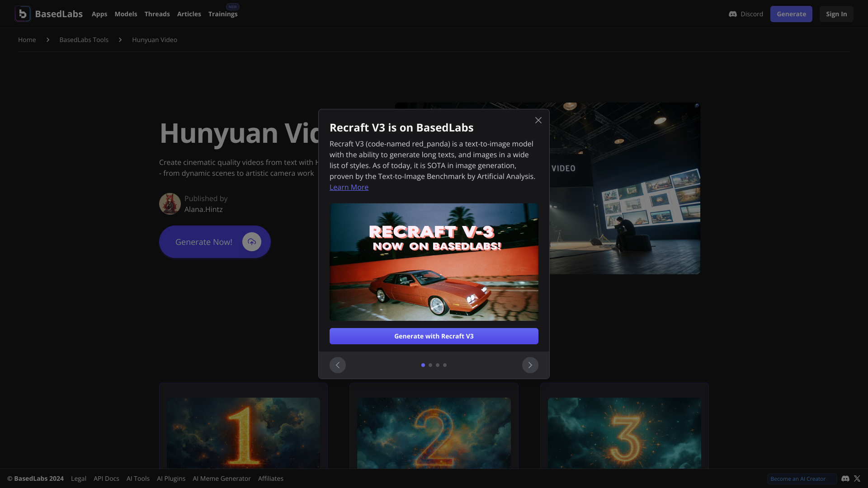Select the second carousel dot
868x488 pixels.
coord(430,365)
